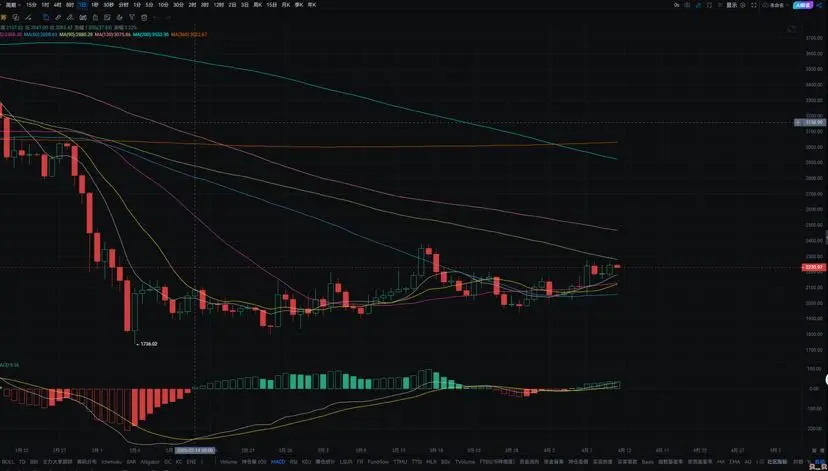
Task: Click the 0s refresh indicator
Action: point(676,5)
